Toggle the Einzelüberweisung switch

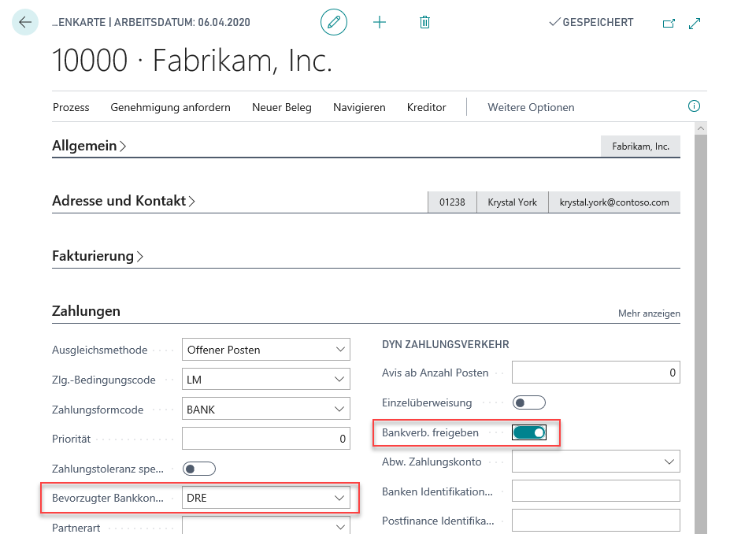point(528,403)
